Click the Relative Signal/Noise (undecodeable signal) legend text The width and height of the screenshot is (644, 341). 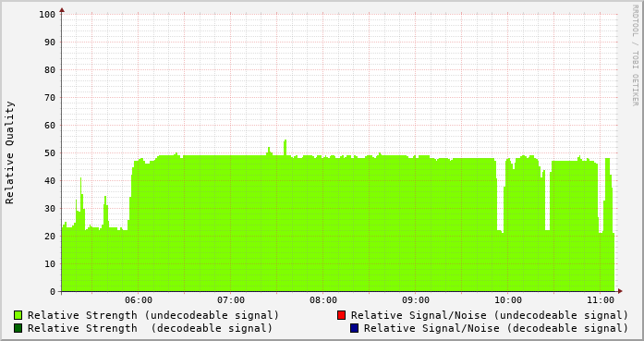[x=489, y=315]
